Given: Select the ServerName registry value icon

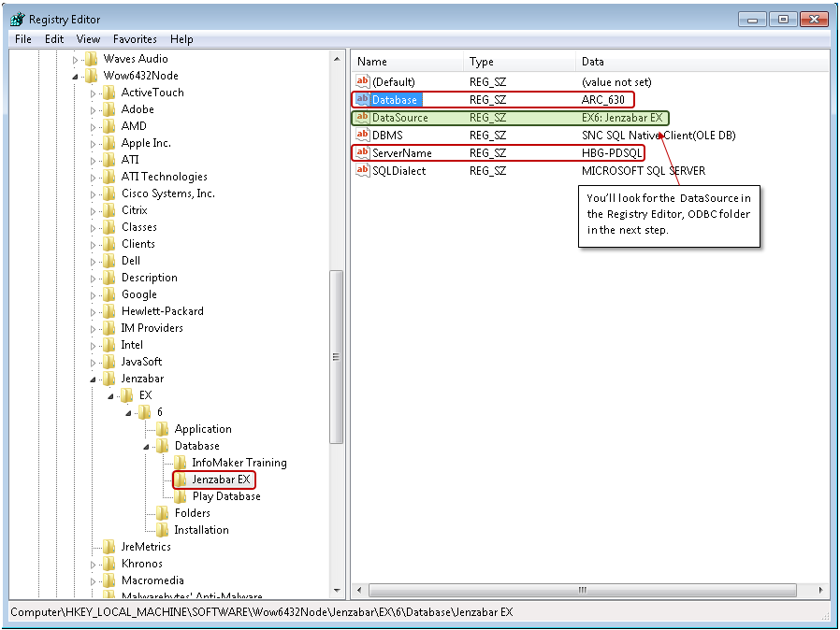Looking at the screenshot, I should 363,152.
